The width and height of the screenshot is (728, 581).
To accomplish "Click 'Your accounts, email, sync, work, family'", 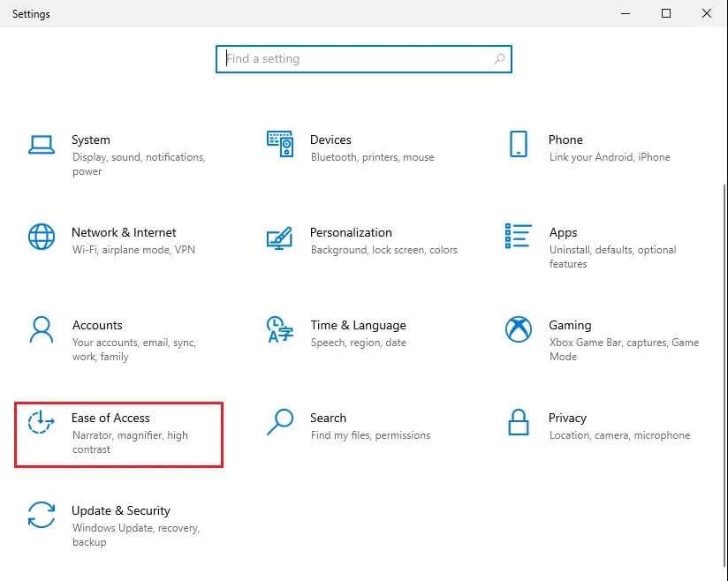I will [x=134, y=350].
